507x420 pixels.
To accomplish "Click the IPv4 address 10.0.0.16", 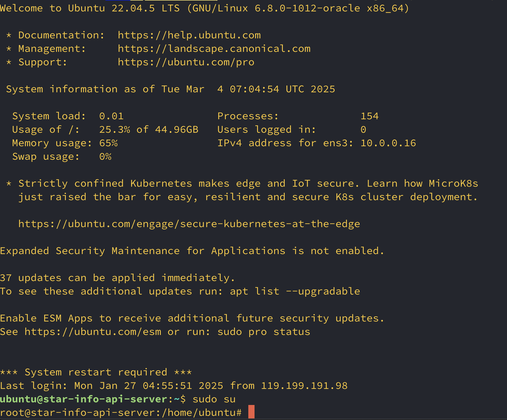I will coord(388,143).
